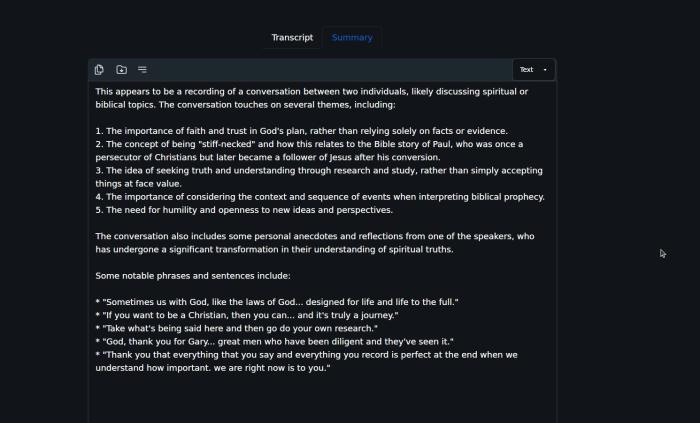
Task: Click the "do your own research" quote
Action: click(x=237, y=328)
